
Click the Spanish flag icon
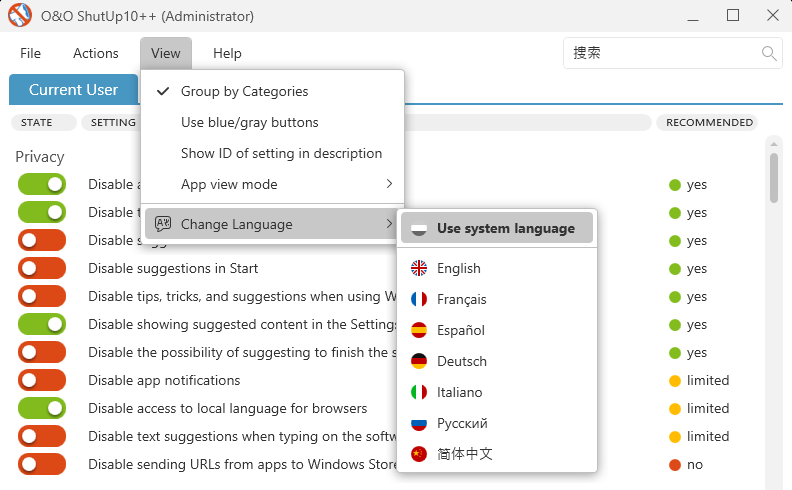(419, 330)
